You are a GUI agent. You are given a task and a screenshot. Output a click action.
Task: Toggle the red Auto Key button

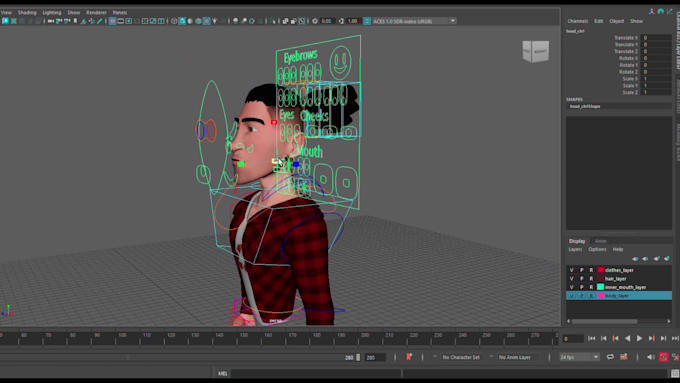(664, 357)
